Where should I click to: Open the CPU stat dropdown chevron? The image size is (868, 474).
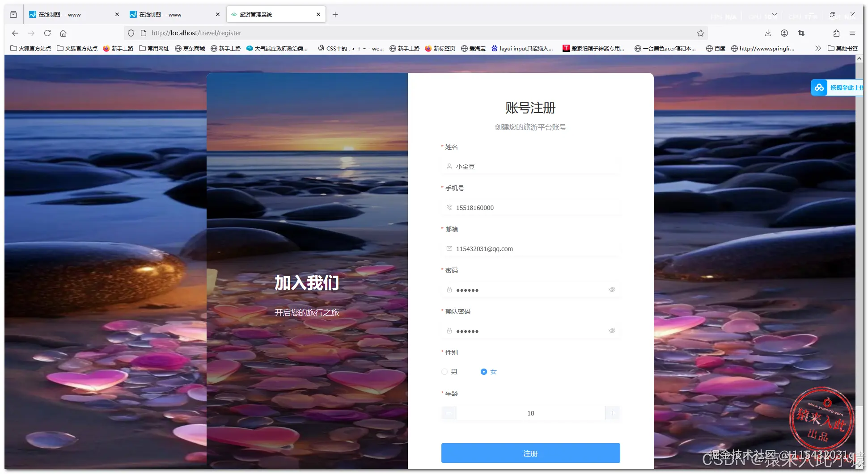[775, 15]
